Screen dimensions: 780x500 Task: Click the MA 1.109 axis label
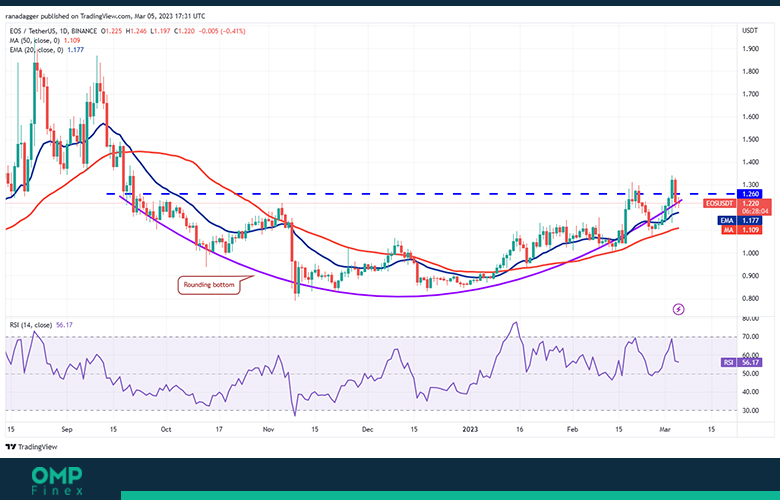[741, 230]
